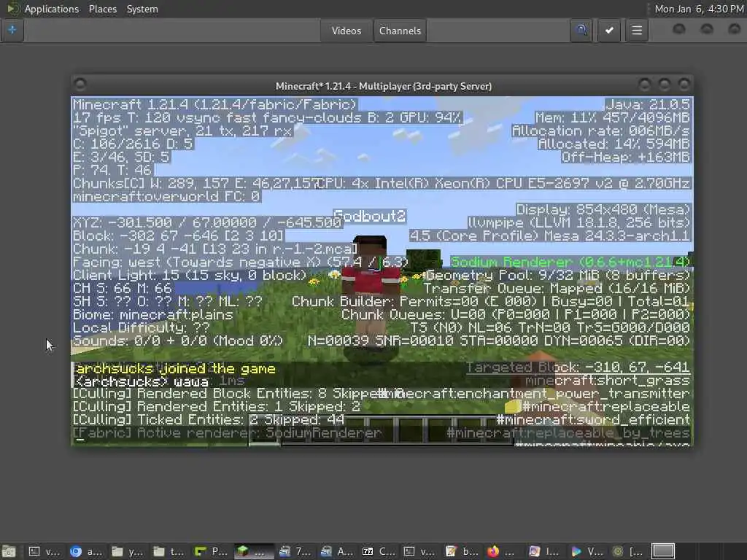747x560 pixels.
Task: Open the video player taskbar item labeled V...
Action: tap(586, 551)
